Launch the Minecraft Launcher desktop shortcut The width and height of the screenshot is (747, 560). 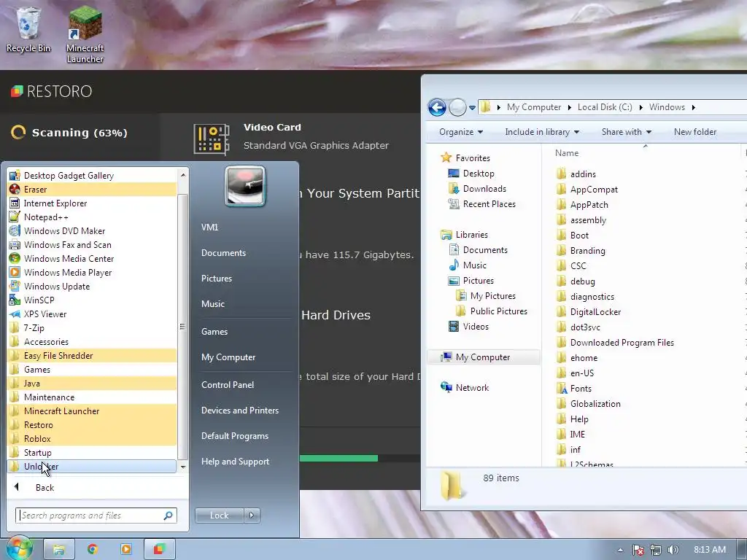85,34
